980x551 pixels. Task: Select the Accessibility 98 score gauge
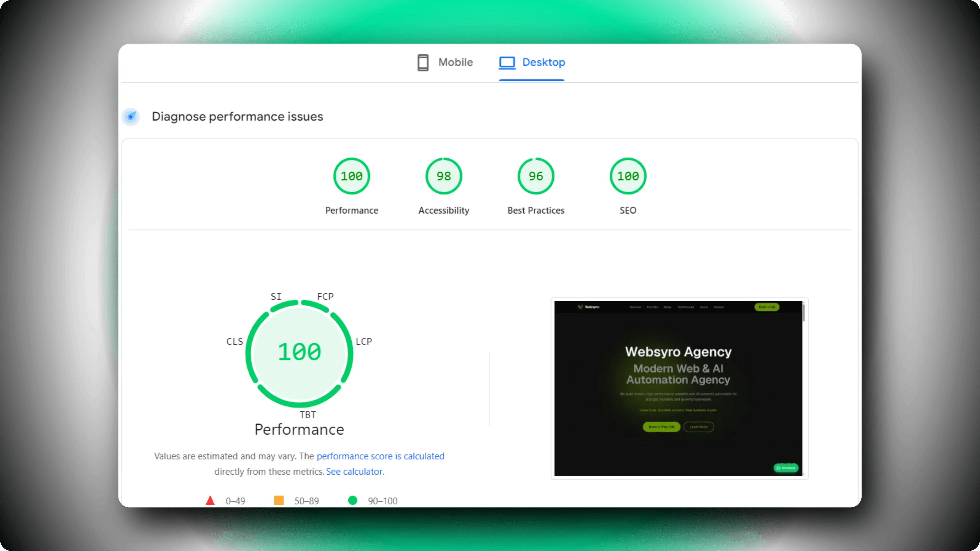(444, 176)
